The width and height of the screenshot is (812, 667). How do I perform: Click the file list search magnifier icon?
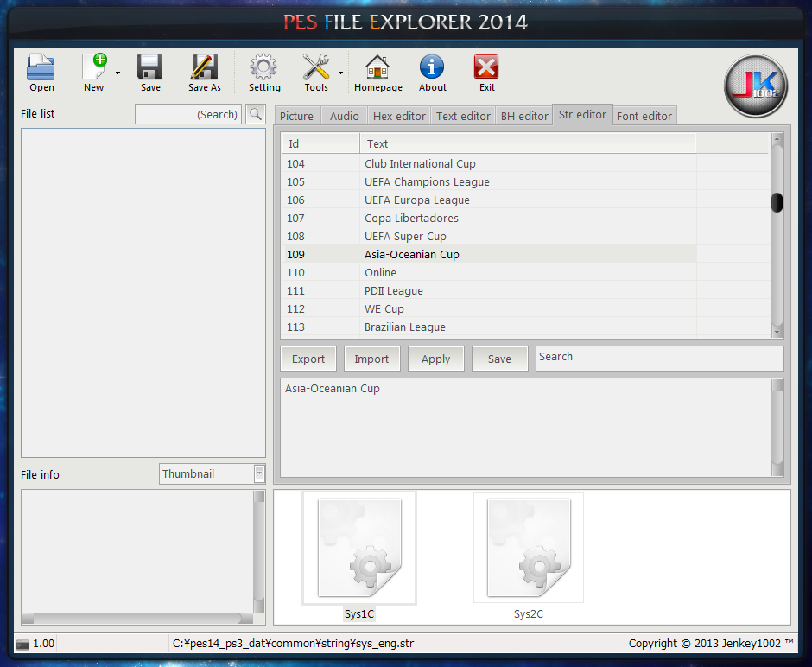(x=256, y=114)
